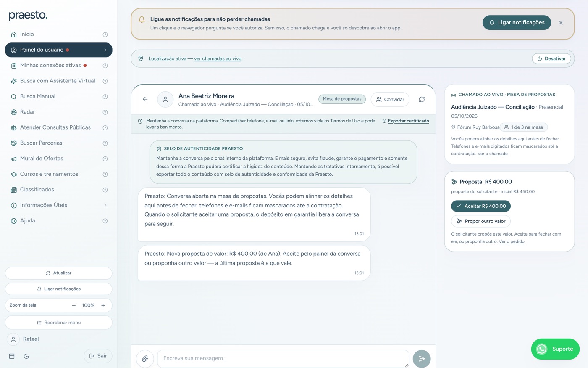Viewport: 588px width, 368px height.
Task: Click Ligar notificações in the top banner
Action: [x=517, y=23]
